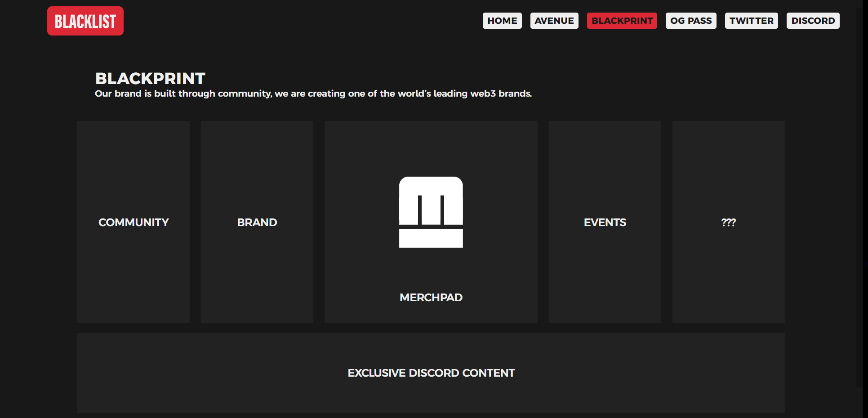The height and width of the screenshot is (418, 868).
Task: Open the DISCORD link in navigation
Action: (x=813, y=21)
